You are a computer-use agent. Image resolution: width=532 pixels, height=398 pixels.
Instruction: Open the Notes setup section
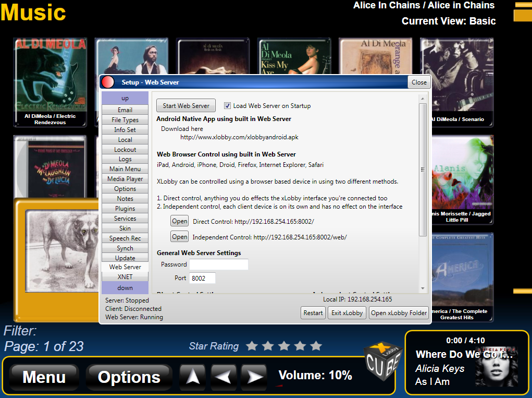[125, 198]
